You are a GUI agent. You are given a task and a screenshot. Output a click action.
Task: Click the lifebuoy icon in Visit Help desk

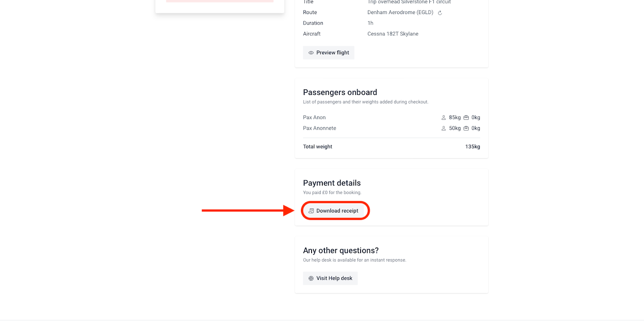pyautogui.click(x=311, y=278)
